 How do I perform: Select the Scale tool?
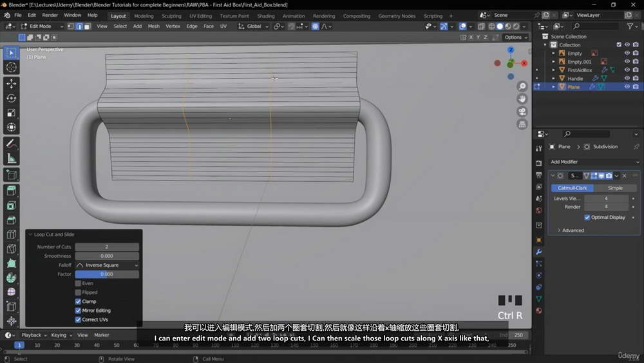11,113
